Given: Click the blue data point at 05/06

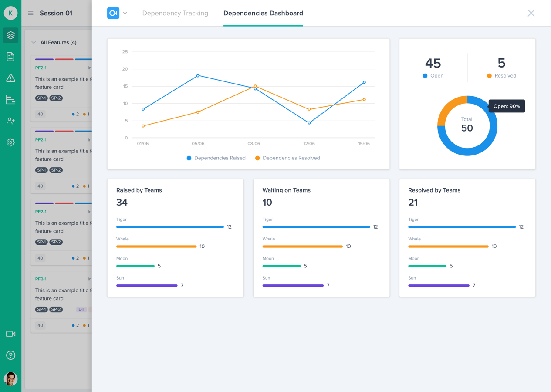Looking at the screenshot, I should [x=198, y=76].
